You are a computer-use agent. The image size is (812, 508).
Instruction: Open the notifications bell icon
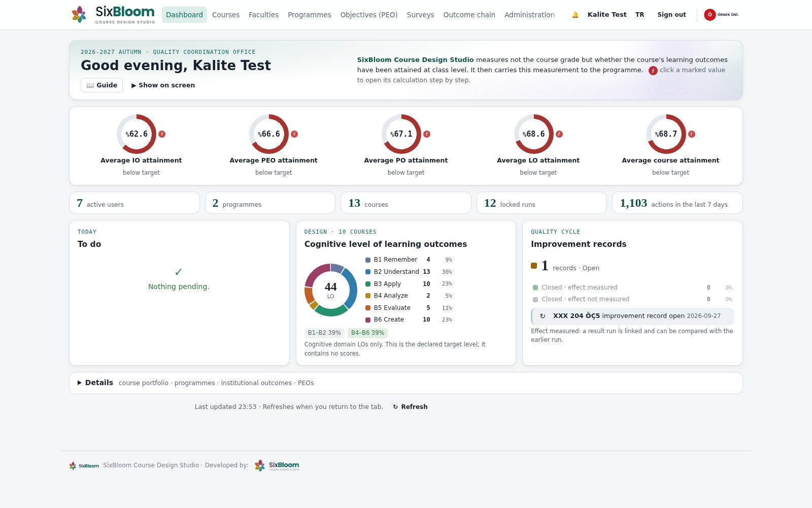(575, 15)
